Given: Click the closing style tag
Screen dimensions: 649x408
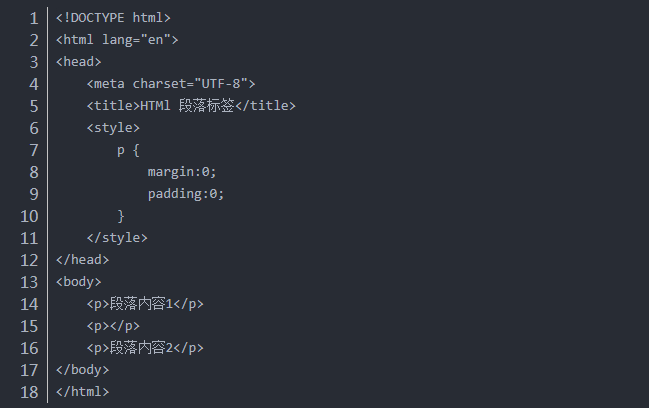Looking at the screenshot, I should tap(117, 238).
